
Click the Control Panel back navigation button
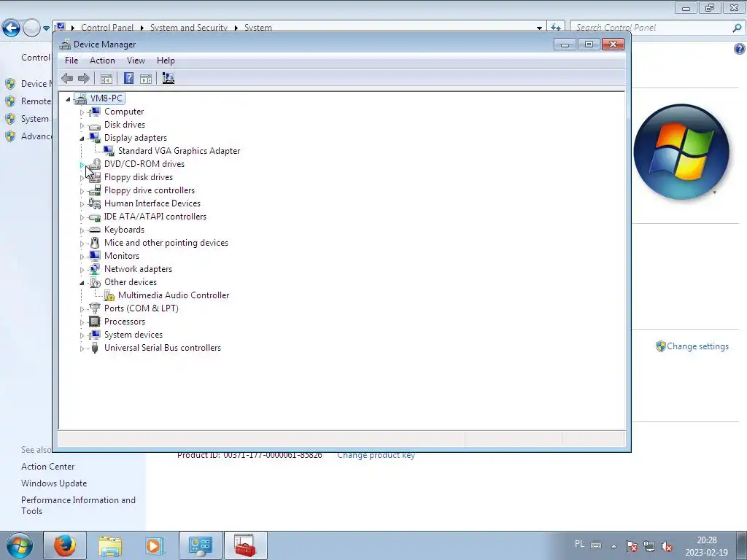coord(11,28)
